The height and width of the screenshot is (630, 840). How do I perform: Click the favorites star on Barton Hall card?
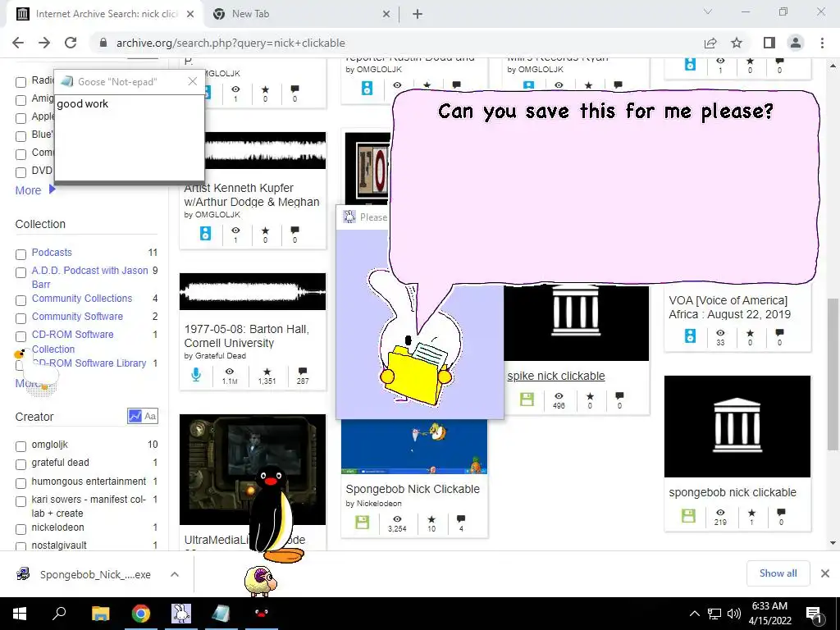click(x=267, y=372)
